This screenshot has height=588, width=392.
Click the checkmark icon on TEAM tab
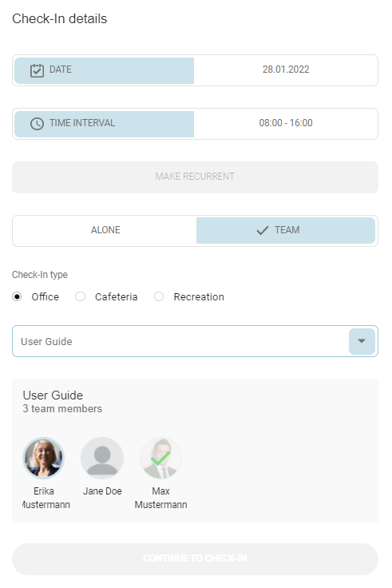[x=263, y=230]
